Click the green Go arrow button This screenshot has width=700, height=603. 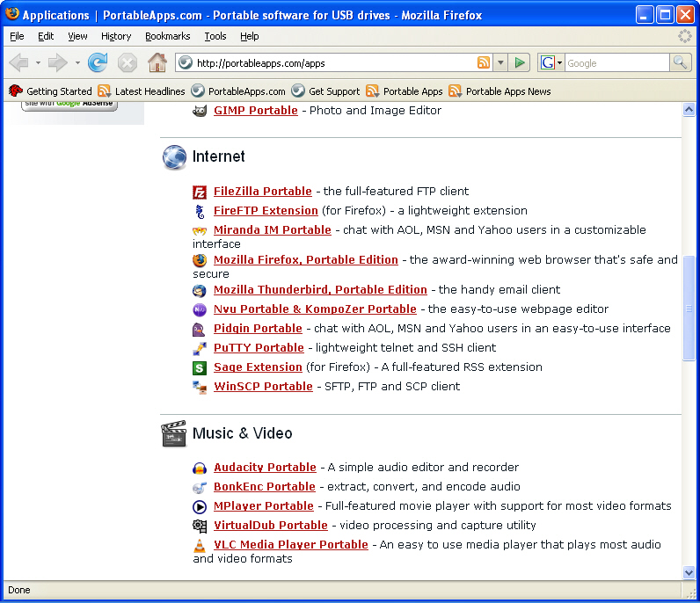click(520, 62)
